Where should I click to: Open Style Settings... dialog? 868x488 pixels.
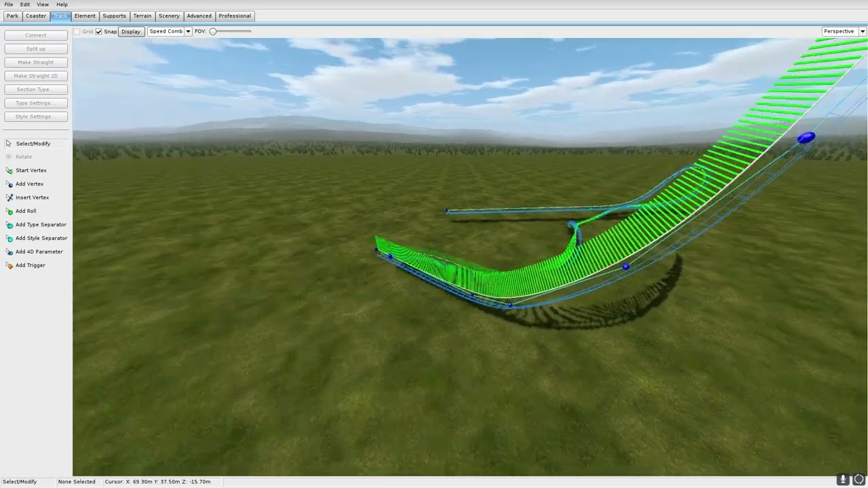coord(36,117)
